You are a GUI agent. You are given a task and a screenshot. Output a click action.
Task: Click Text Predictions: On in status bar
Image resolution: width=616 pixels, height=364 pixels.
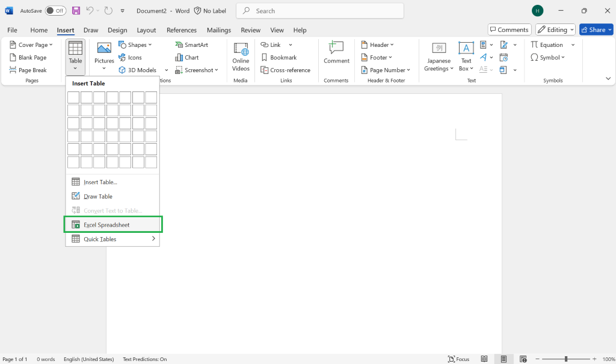pos(144,359)
